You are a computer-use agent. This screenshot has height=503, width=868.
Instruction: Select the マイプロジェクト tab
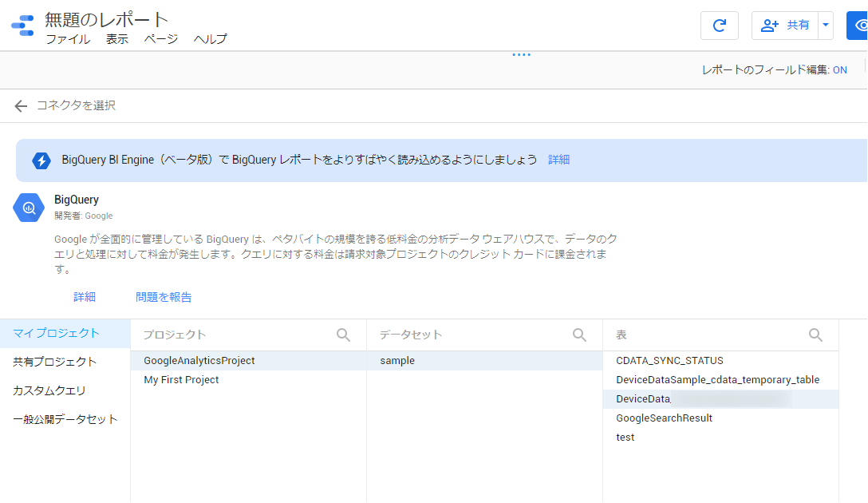click(x=65, y=334)
